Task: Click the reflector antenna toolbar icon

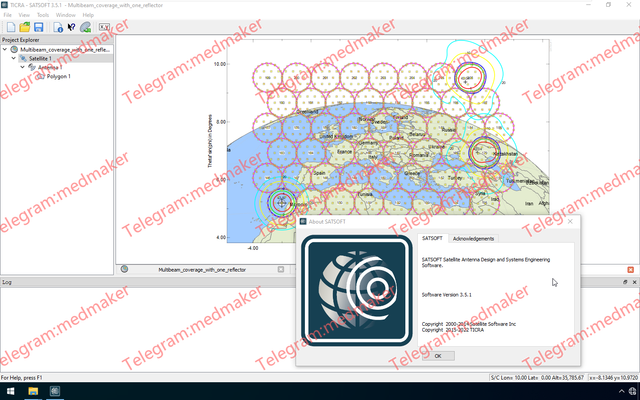Action: (x=85, y=27)
